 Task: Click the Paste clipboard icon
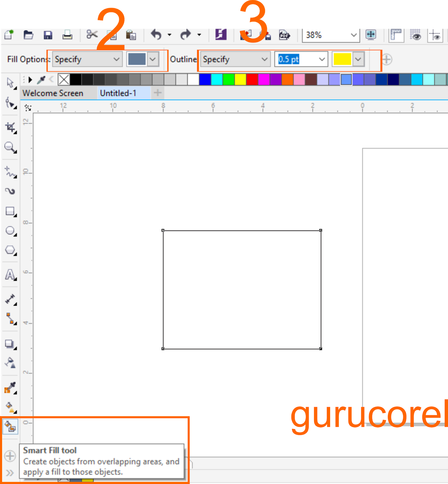tap(131, 35)
